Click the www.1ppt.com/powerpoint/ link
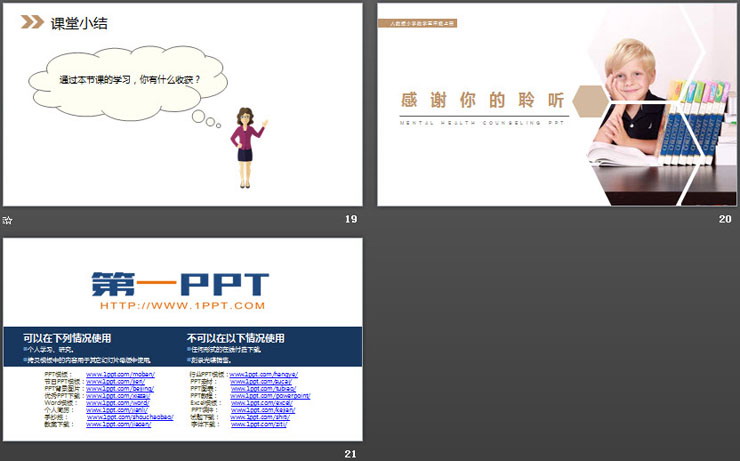This screenshot has height=461, width=740. point(270,395)
